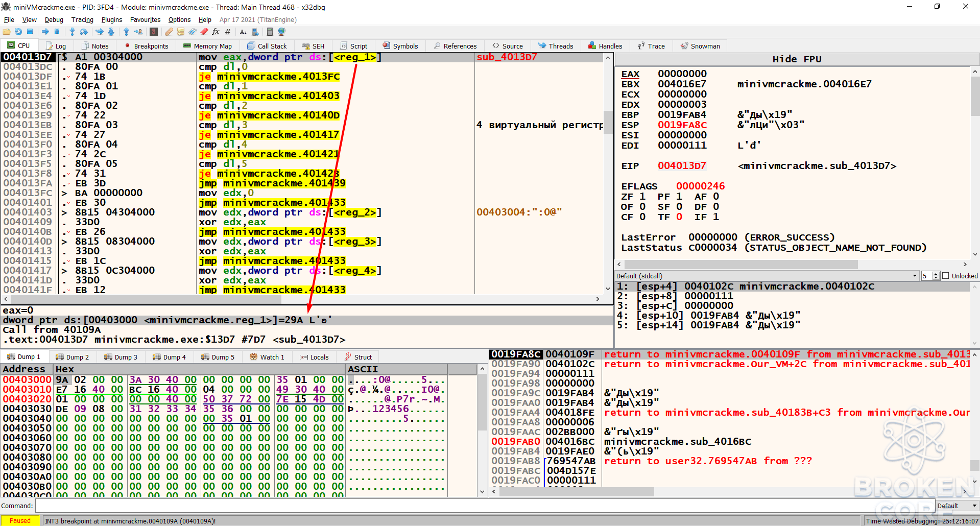
Task: Open the Tracing menu
Action: [82, 19]
